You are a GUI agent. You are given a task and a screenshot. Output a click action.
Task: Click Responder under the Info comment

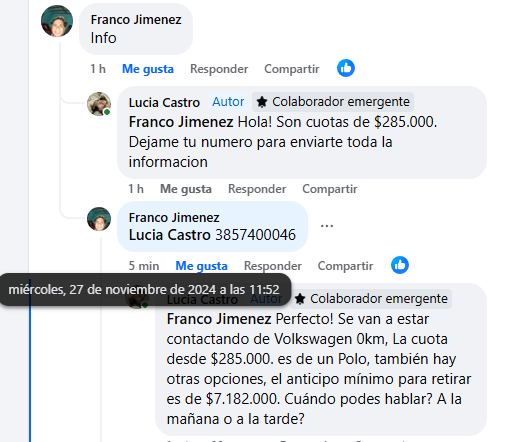(x=219, y=69)
